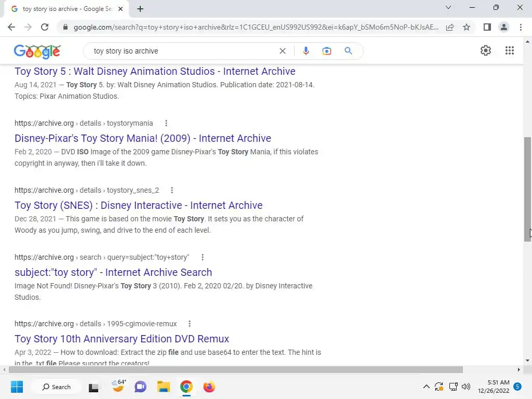532x399 pixels.
Task: Click the scroll up arrow
Action: click(527, 42)
